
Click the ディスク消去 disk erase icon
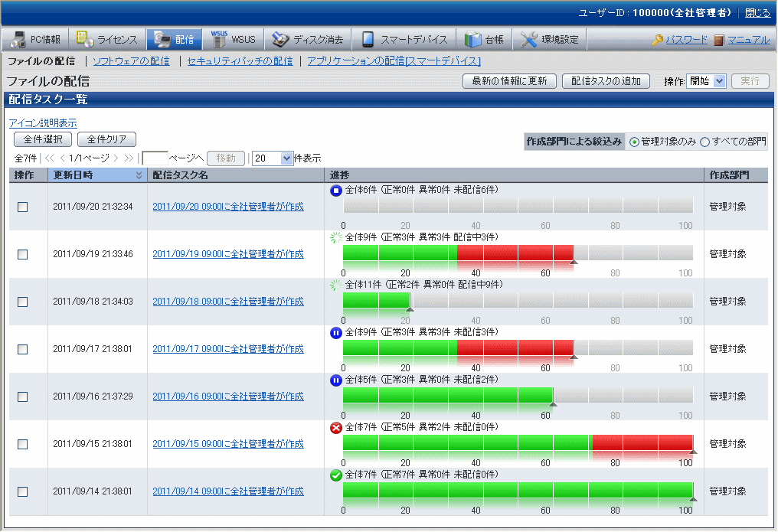[280, 39]
